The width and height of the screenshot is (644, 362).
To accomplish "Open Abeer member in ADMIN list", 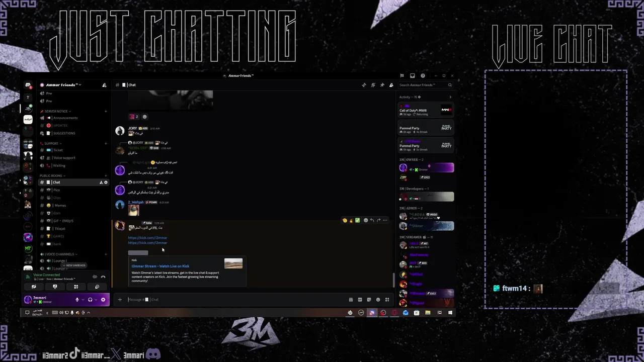I will coord(426,226).
